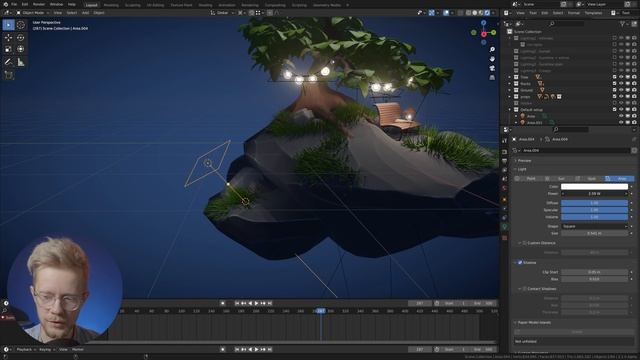Collapse the Light panel

(x=522, y=169)
